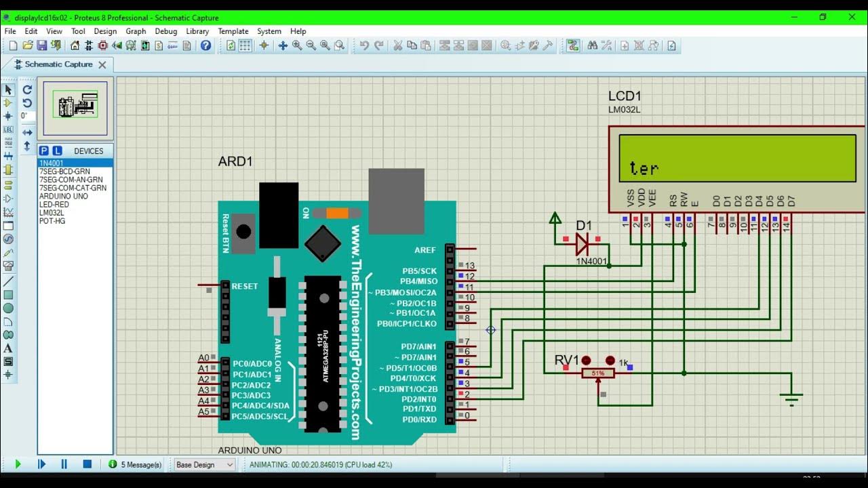Select 1N4001 in the devices list
This screenshot has height=488, width=868.
75,163
